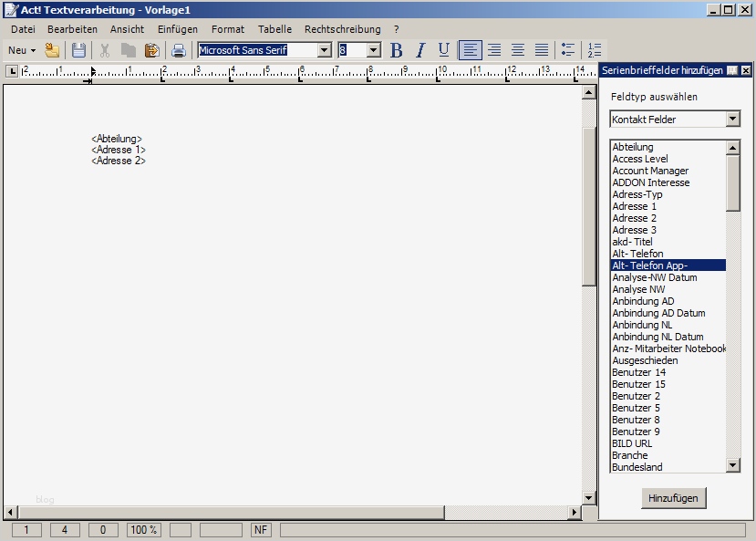
Task: Print using the printer icon
Action: pos(179,50)
